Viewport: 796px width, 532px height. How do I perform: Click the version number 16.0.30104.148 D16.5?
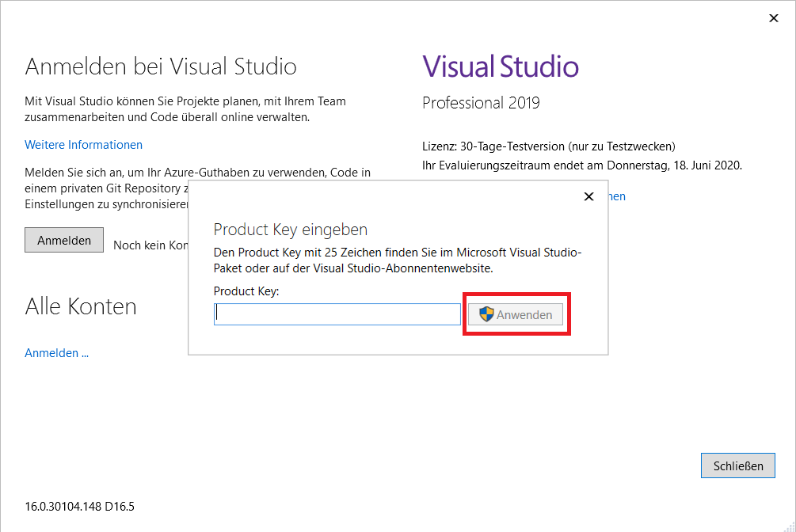[x=79, y=507]
